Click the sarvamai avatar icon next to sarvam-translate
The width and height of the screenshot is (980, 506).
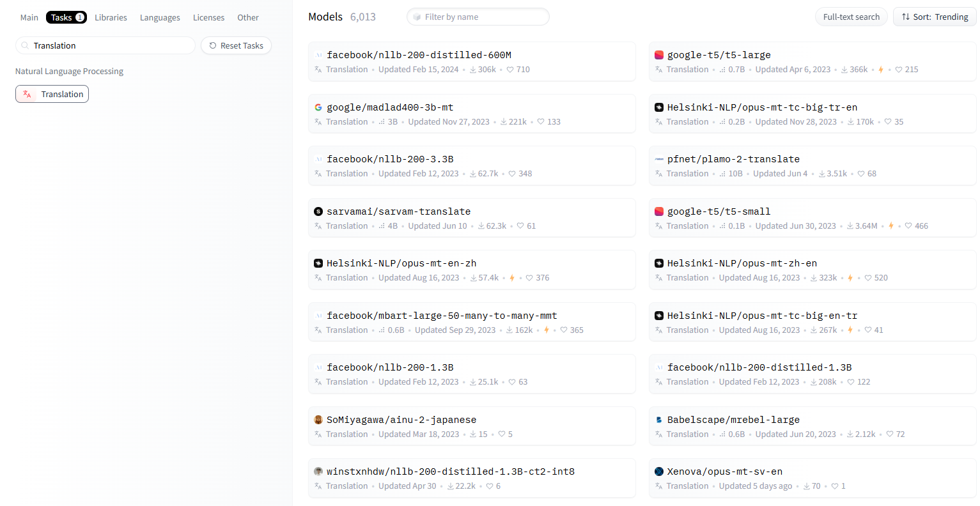tap(318, 211)
